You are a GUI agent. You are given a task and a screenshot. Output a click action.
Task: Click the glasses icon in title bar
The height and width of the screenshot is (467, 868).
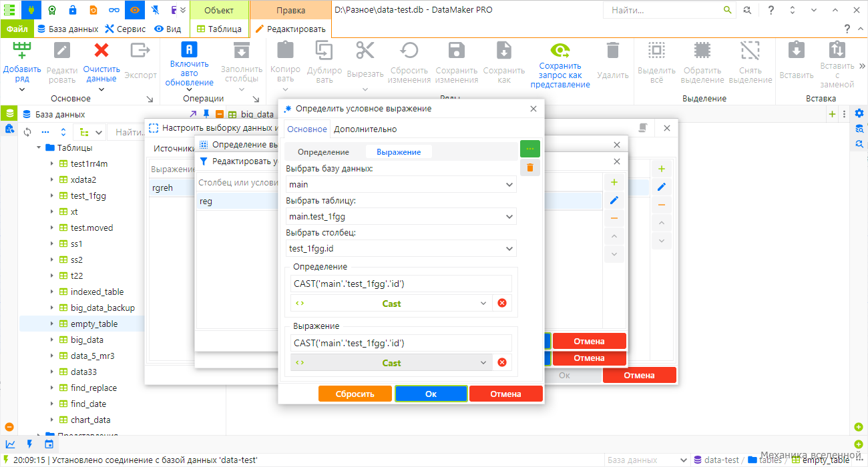115,10
